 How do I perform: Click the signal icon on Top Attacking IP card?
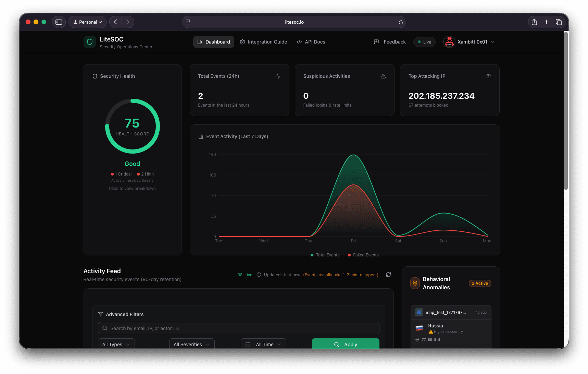pyautogui.click(x=488, y=76)
